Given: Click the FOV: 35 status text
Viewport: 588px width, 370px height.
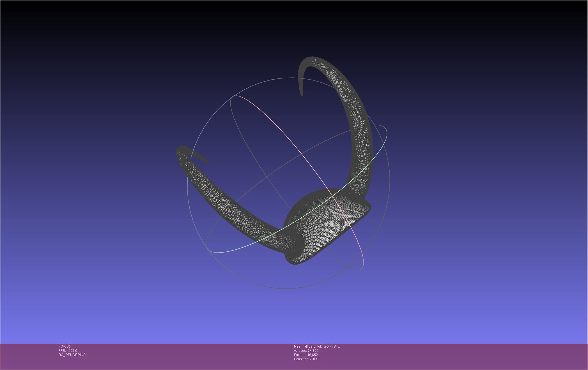Looking at the screenshot, I should [65, 346].
